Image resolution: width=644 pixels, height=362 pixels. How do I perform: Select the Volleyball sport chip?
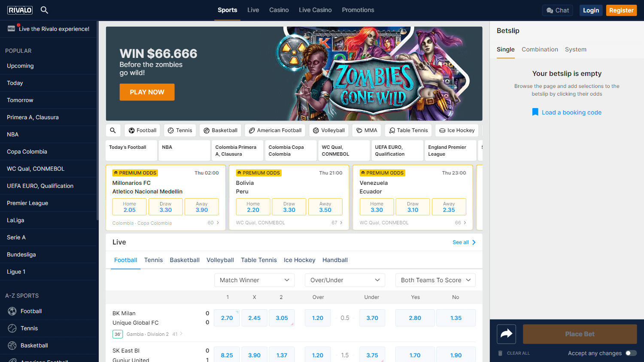(329, 130)
